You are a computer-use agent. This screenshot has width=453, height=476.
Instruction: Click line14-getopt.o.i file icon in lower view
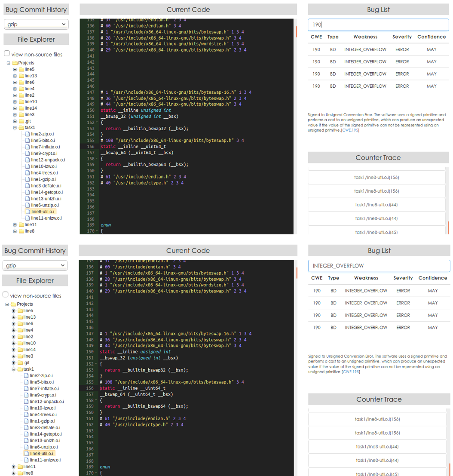26,434
